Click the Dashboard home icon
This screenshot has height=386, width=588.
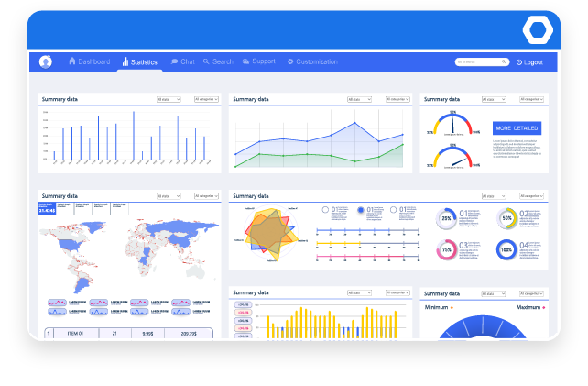72,61
